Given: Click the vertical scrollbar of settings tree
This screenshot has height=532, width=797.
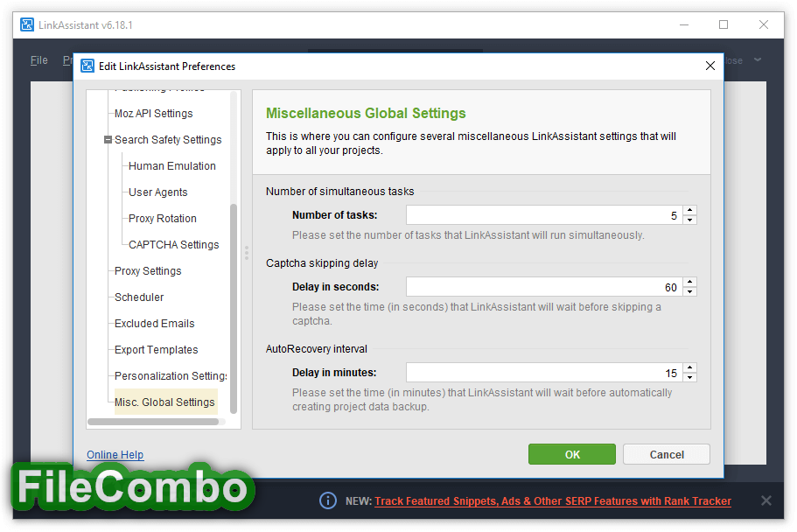Looking at the screenshot, I should coord(234,308).
